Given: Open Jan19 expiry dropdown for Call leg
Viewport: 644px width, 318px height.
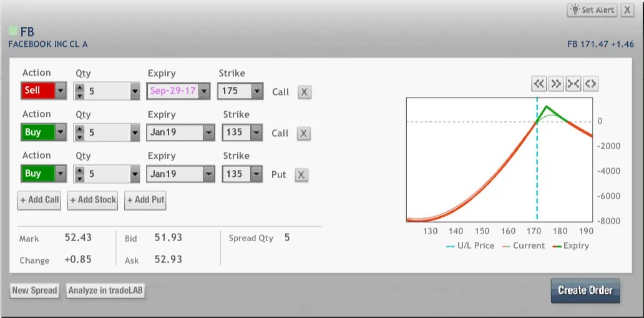Looking at the screenshot, I should [208, 132].
